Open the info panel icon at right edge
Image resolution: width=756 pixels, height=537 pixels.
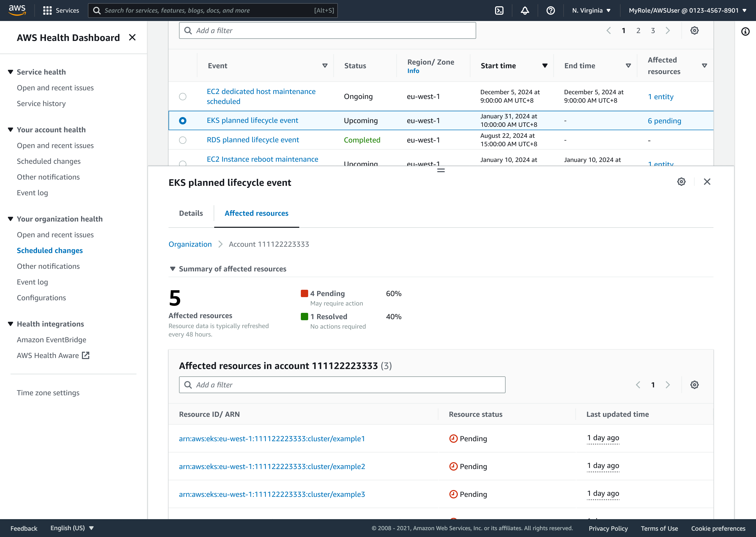click(x=745, y=32)
